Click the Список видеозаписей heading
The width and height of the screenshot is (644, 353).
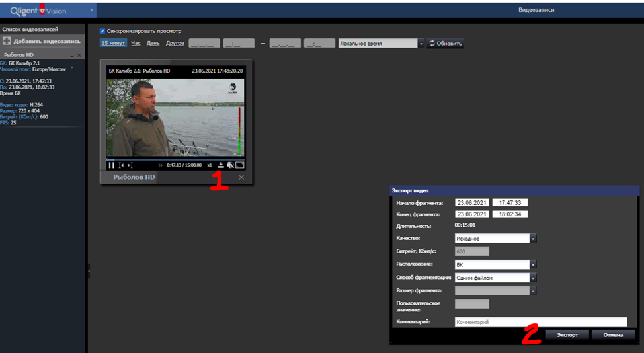coord(30,30)
